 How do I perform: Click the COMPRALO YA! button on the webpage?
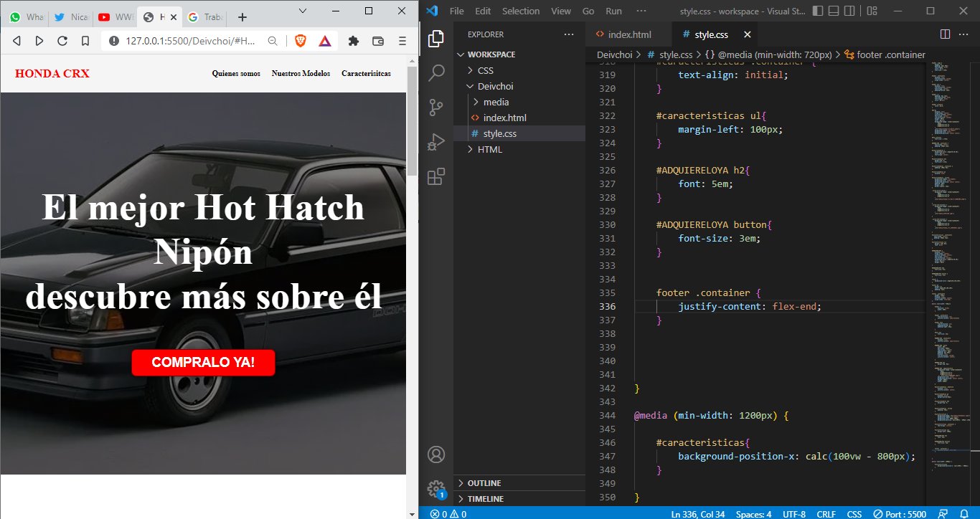[x=203, y=363]
